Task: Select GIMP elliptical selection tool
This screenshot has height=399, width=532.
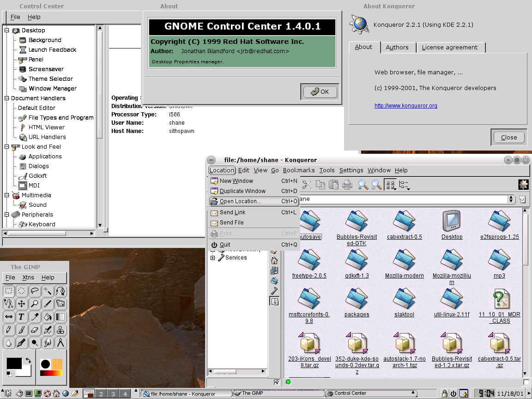Action: (21, 291)
